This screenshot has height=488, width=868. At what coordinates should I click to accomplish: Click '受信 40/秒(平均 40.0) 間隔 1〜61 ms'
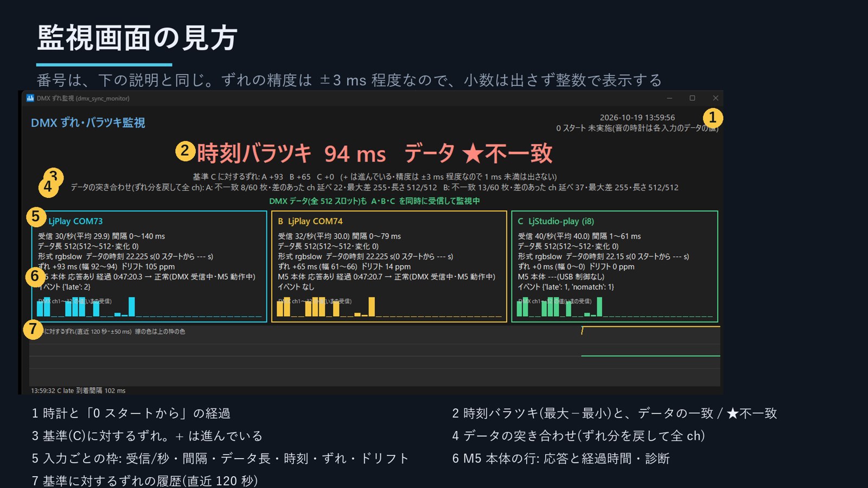[579, 236]
